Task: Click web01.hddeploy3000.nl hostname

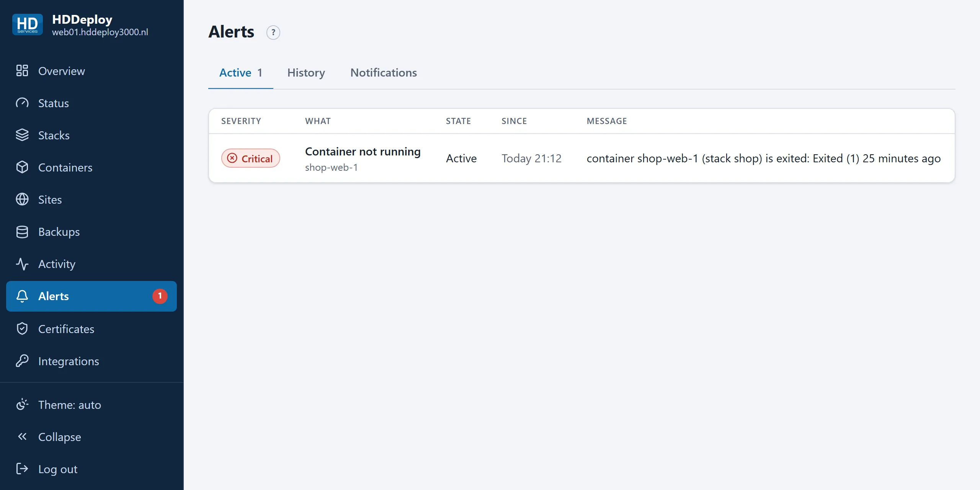Action: 100,32
